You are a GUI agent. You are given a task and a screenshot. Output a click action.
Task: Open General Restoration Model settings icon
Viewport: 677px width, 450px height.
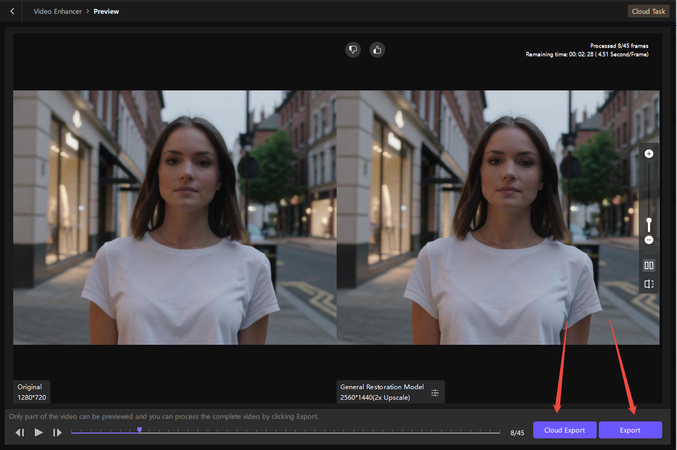(x=435, y=393)
